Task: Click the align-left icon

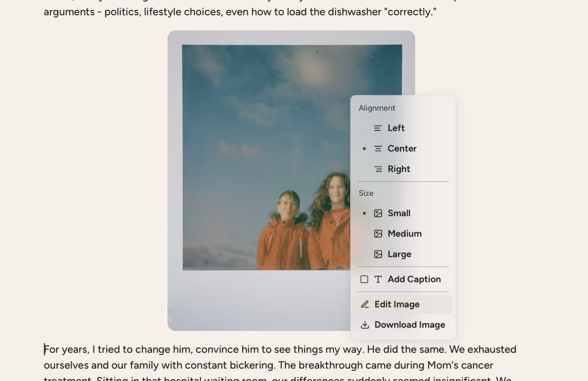Action: pos(378,128)
